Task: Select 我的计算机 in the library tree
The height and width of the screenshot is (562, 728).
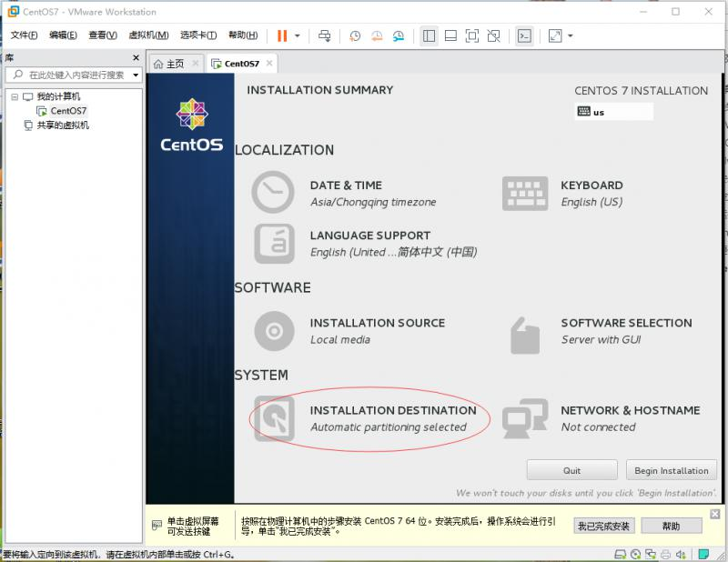Action: (58, 96)
